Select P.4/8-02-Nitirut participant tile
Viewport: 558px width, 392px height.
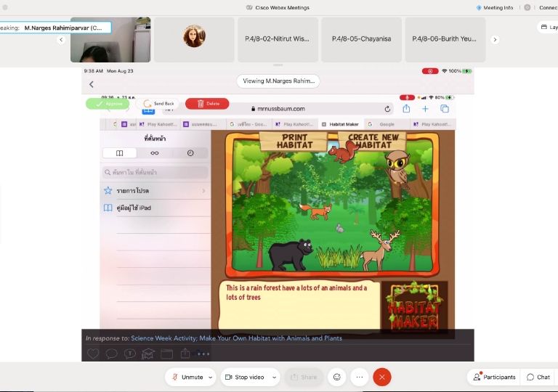point(278,39)
